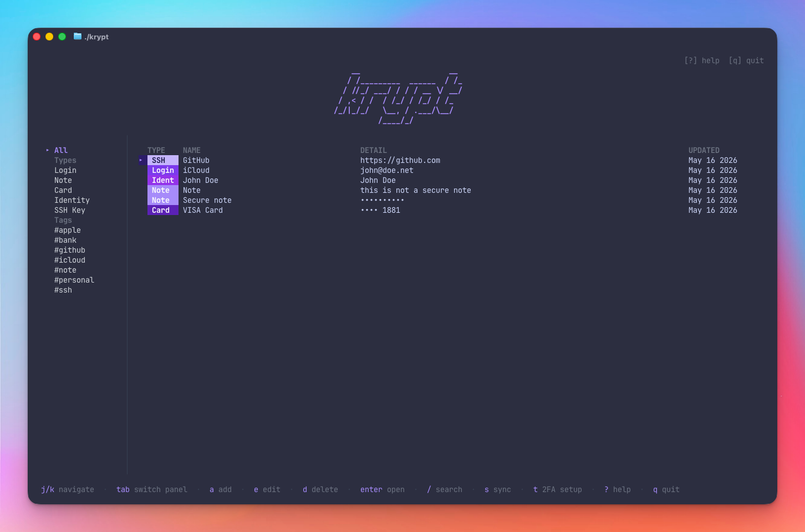The width and height of the screenshot is (805, 532).
Task: Click the TYPE column header
Action: [156, 150]
